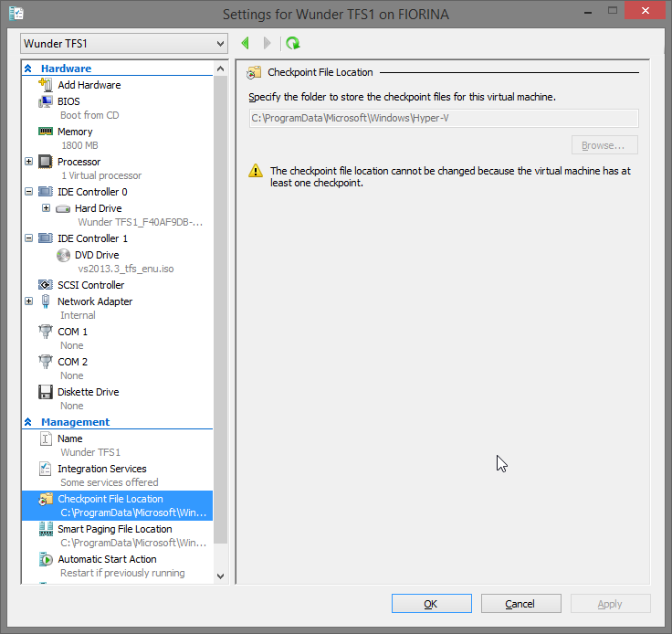
Task: Click the Add Hardware icon
Action: [46, 84]
